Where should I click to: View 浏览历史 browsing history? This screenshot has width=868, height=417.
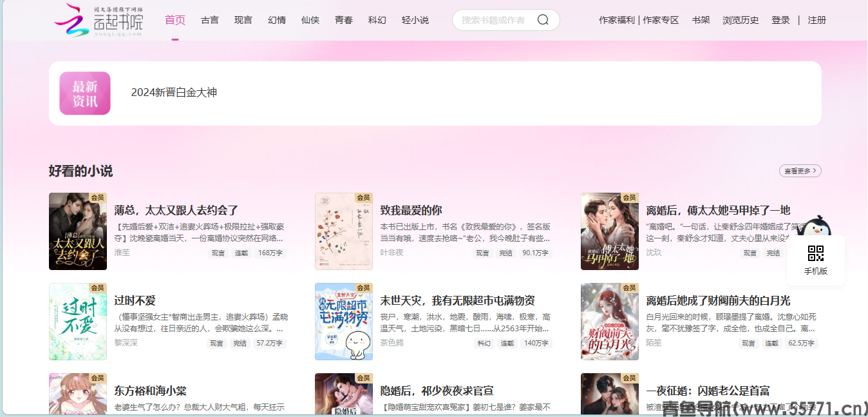point(741,20)
